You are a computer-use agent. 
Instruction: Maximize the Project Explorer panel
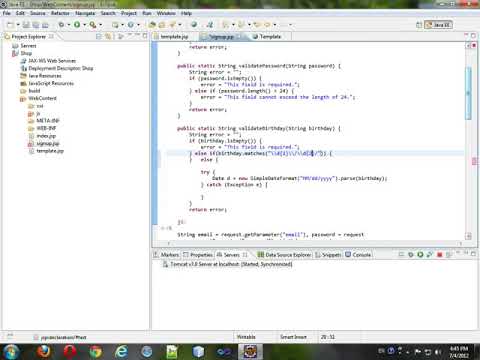click(x=145, y=35)
